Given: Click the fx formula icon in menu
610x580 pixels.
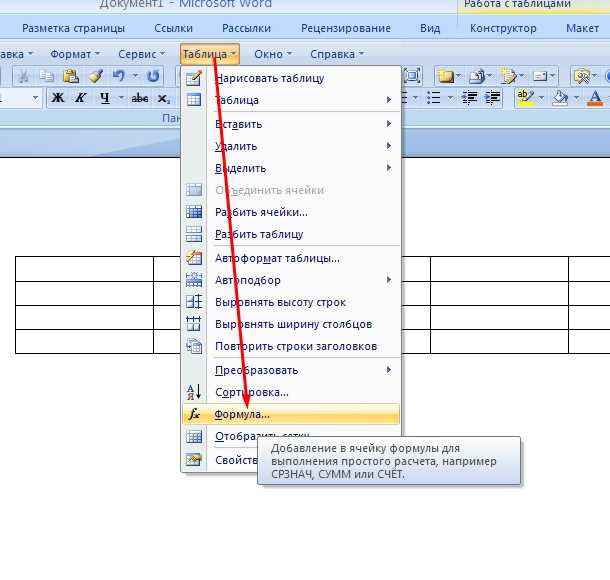Looking at the screenshot, I should pos(194,414).
